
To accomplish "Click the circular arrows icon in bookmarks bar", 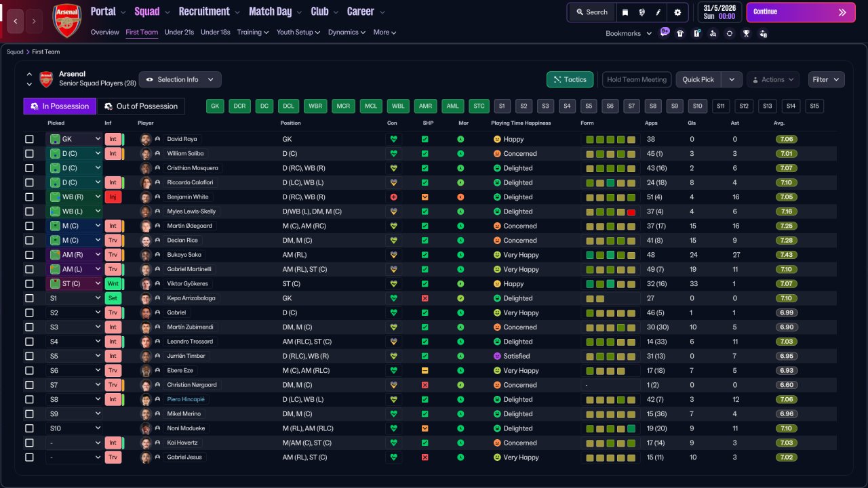I will tap(730, 33).
